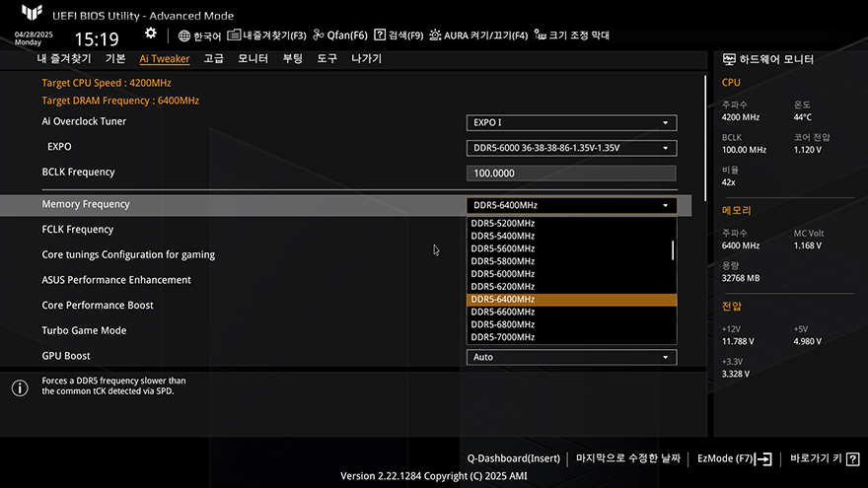Click the 32768 MB memory capacity value
Screen dimensions: 868x488
(740, 278)
